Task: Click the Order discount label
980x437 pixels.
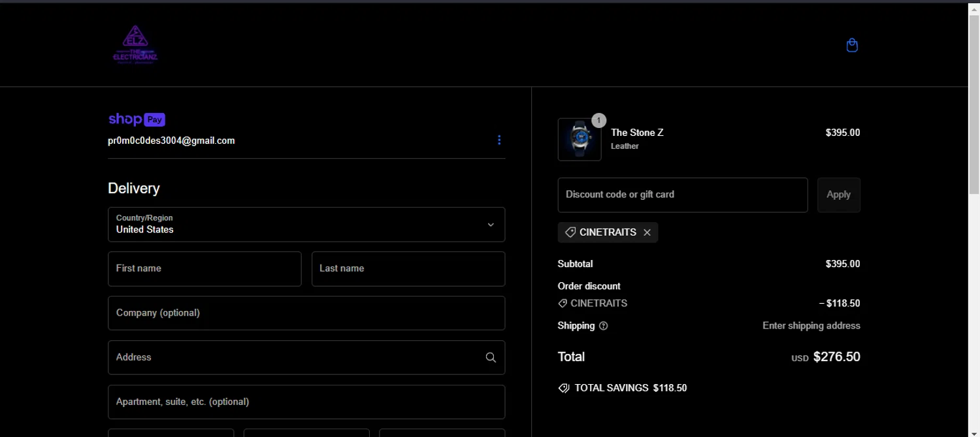Action: [589, 286]
